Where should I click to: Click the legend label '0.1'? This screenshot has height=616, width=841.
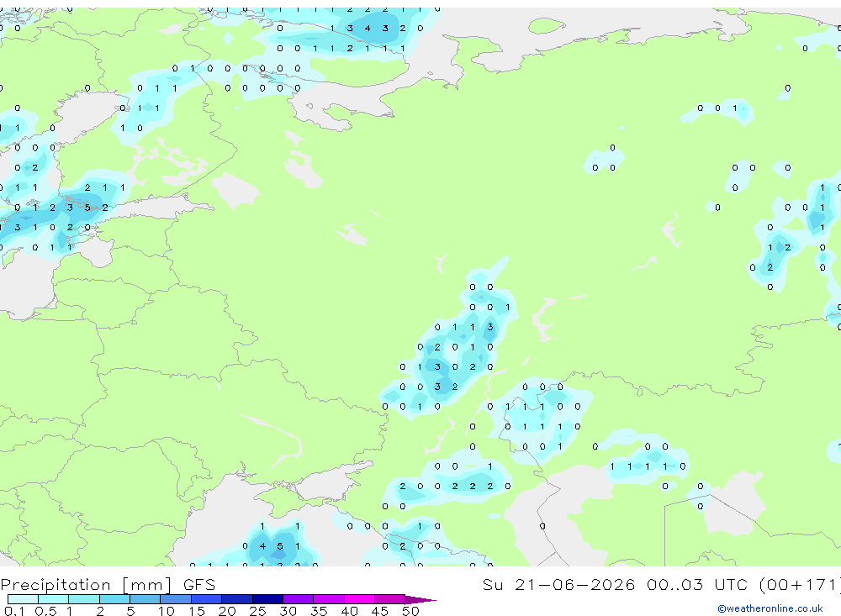point(14,611)
